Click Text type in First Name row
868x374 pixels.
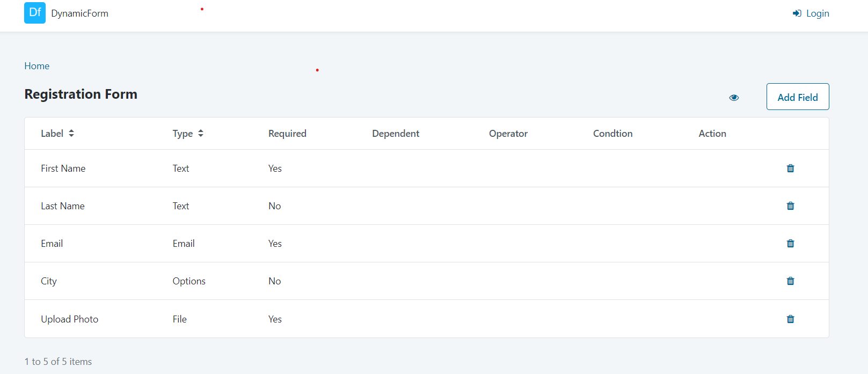click(181, 168)
